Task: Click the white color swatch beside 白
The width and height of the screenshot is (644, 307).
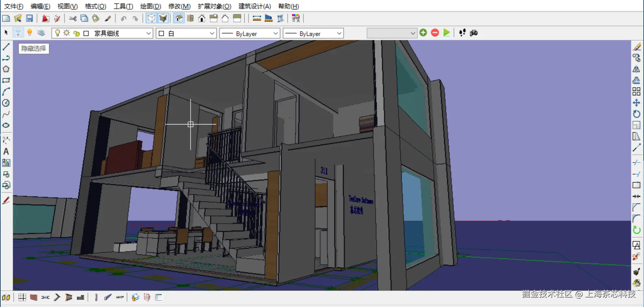Action: pos(161,33)
